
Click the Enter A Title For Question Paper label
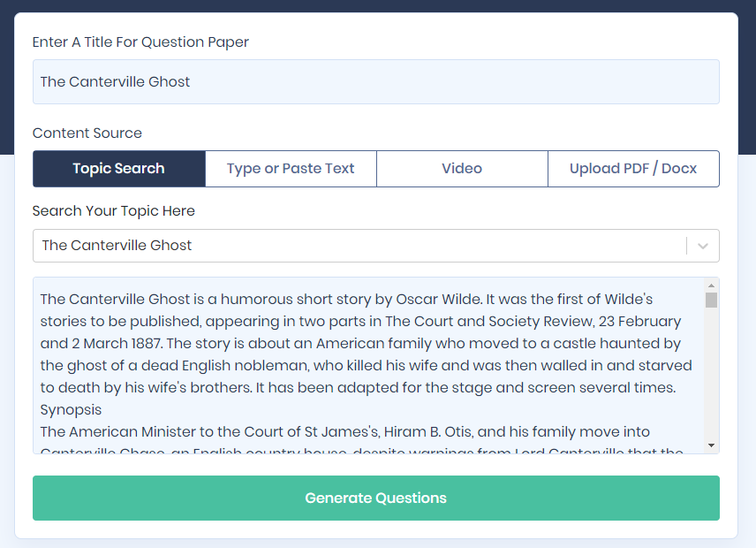[x=140, y=42]
